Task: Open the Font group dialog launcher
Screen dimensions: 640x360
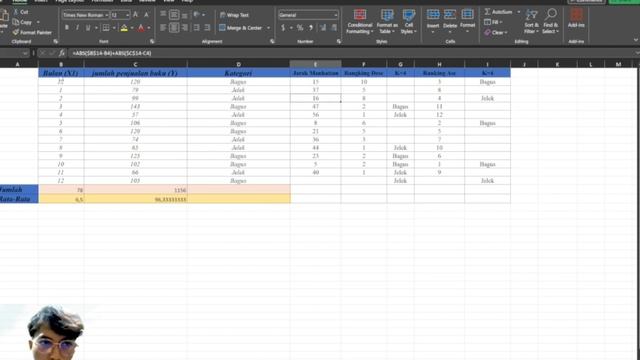Action: [152, 41]
